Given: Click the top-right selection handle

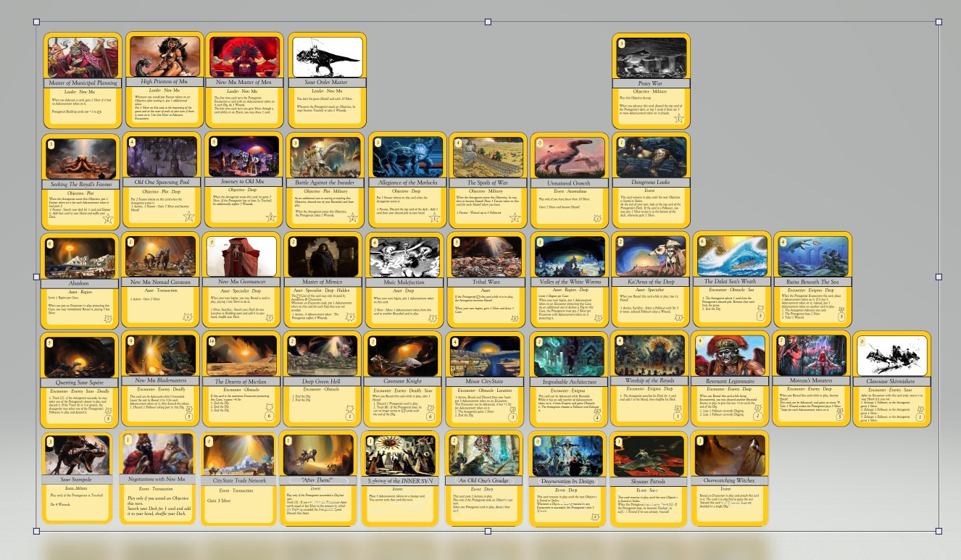Looking at the screenshot, I should [x=939, y=22].
